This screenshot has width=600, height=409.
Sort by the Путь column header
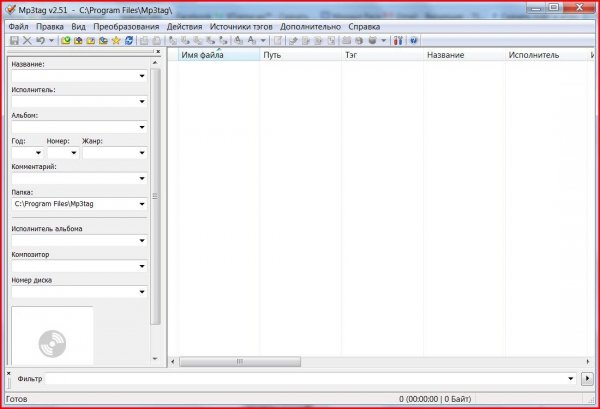[300, 55]
